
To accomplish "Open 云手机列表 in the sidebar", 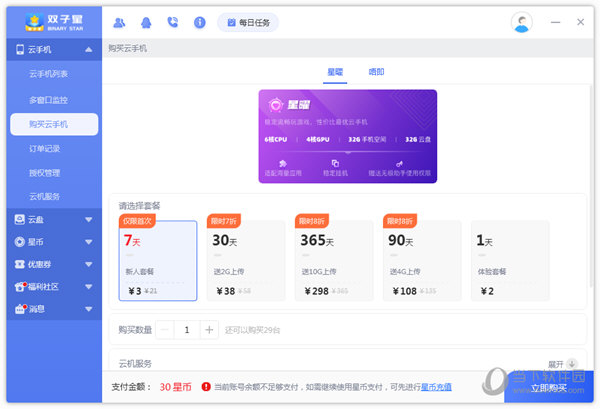I will 49,74.
